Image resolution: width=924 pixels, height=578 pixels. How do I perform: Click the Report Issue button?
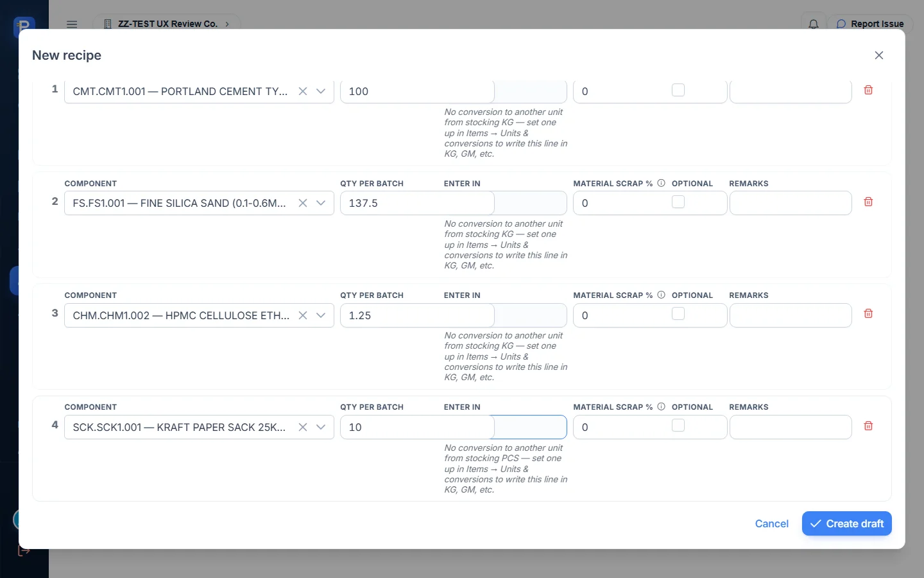pyautogui.click(x=870, y=24)
